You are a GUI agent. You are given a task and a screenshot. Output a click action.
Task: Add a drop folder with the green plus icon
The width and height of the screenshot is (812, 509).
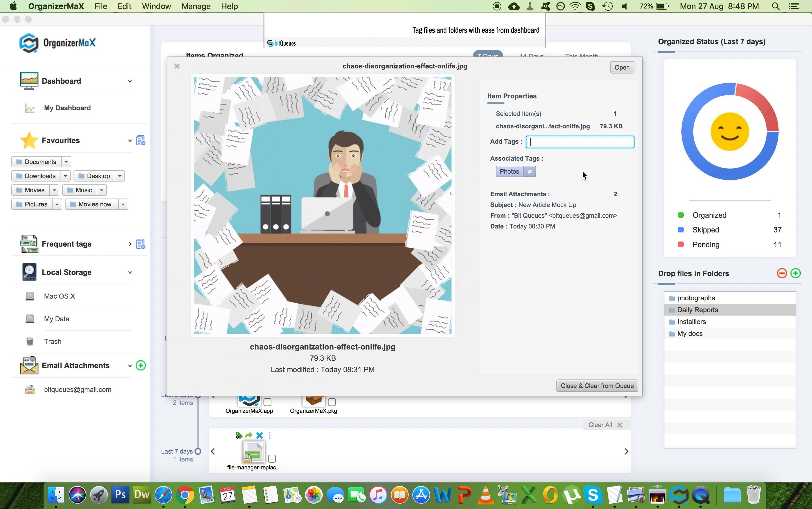(x=796, y=273)
